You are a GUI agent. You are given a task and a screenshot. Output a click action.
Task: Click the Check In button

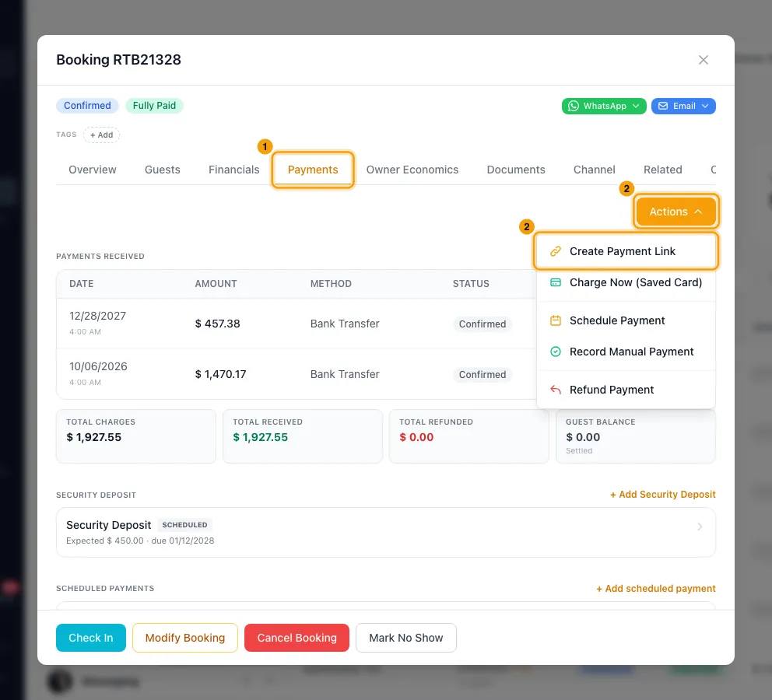(x=91, y=638)
